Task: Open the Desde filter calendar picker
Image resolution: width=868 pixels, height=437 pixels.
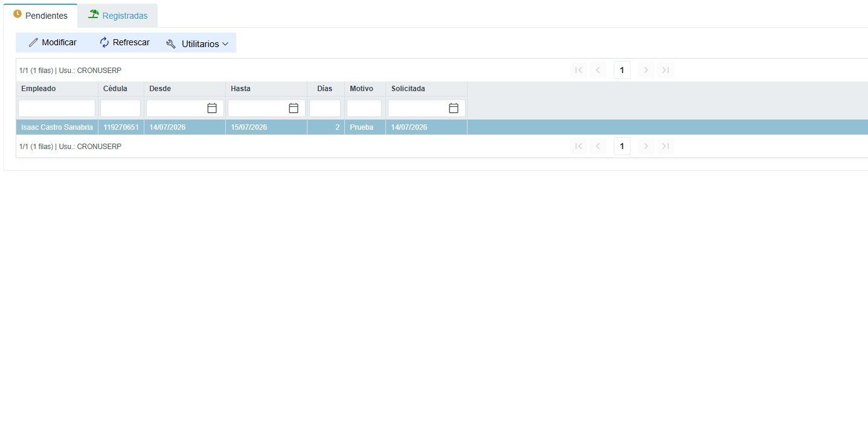Action: click(212, 108)
